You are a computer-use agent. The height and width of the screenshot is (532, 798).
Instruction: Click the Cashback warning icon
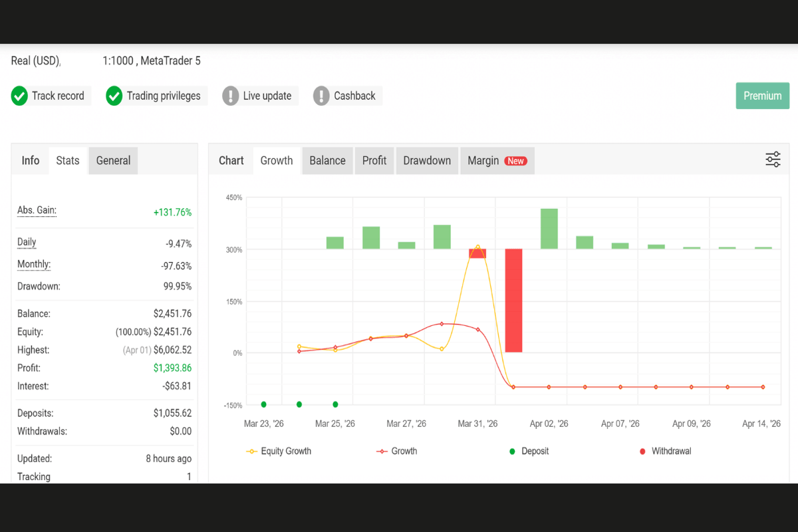321,96
